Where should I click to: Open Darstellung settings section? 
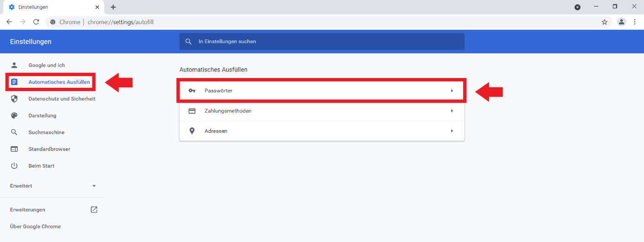42,116
